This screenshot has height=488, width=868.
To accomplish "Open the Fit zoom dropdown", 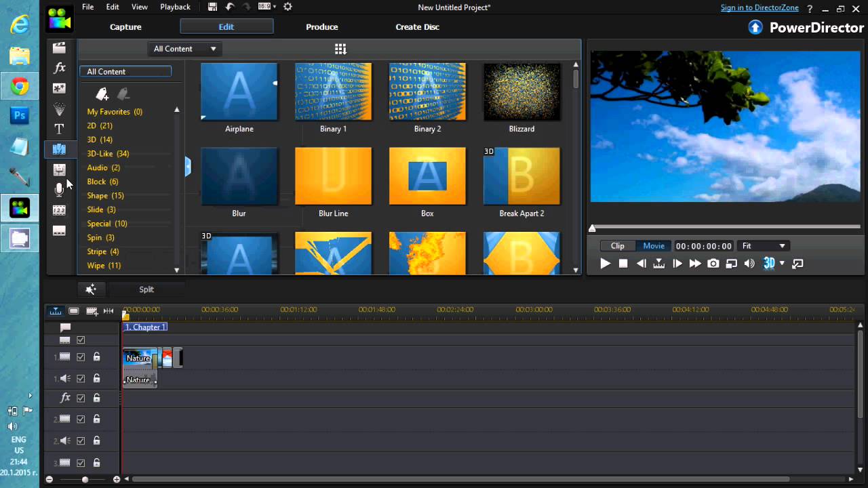I will [x=763, y=246].
